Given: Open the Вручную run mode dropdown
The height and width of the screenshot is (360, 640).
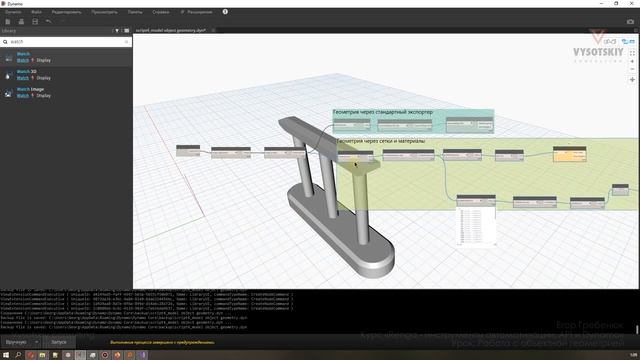Looking at the screenshot, I should pos(20,342).
